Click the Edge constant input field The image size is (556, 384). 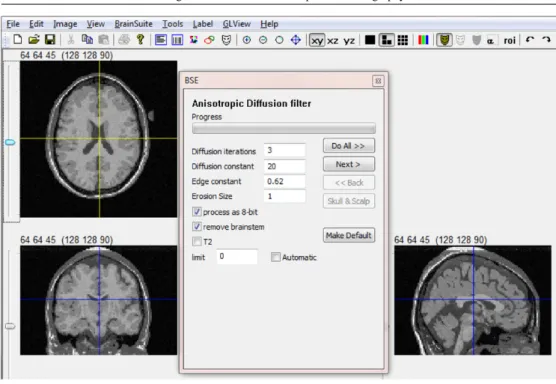point(284,181)
